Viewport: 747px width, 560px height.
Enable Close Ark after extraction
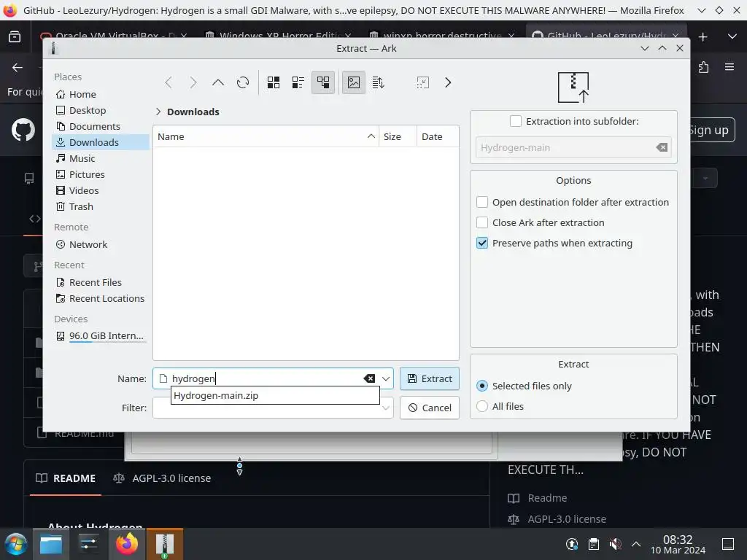[482, 222]
